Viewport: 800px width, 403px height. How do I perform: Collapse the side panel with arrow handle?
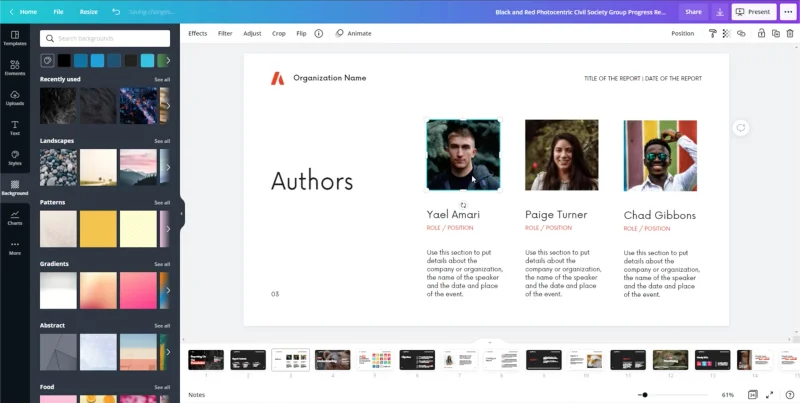point(182,214)
